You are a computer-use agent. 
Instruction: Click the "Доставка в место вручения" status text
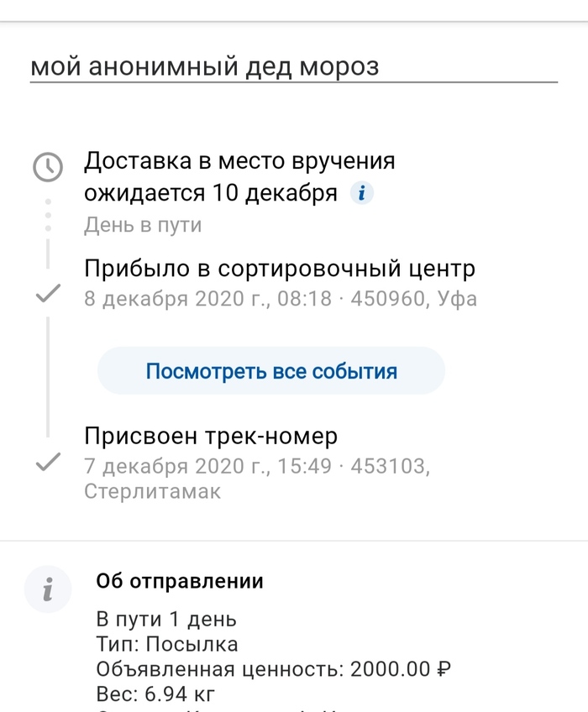[239, 160]
